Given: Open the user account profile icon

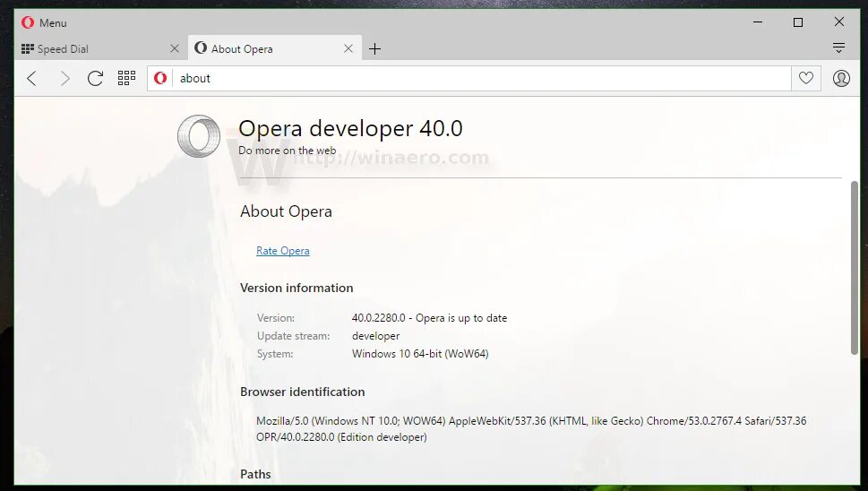Looking at the screenshot, I should pyautogui.click(x=841, y=79).
